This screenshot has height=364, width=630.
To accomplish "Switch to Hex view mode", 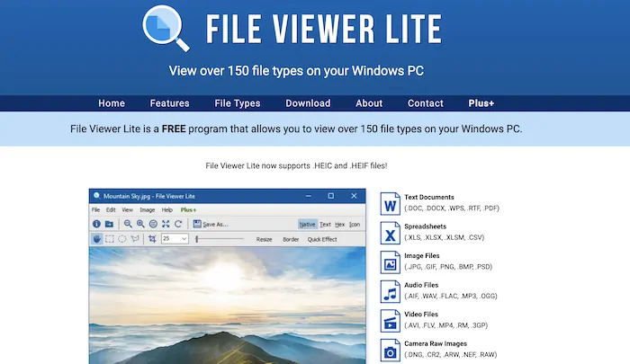I will coord(340,225).
